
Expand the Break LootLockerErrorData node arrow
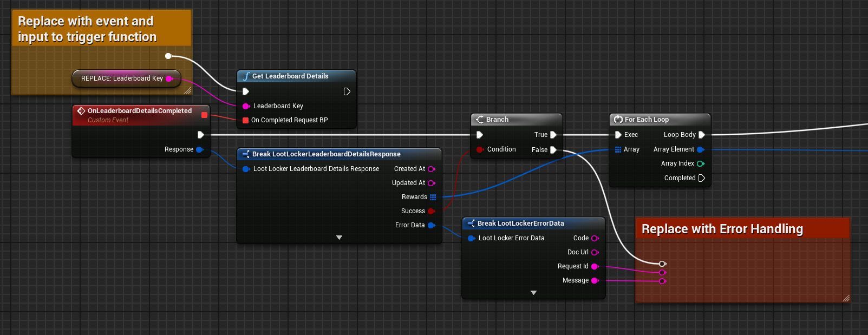coord(533,293)
